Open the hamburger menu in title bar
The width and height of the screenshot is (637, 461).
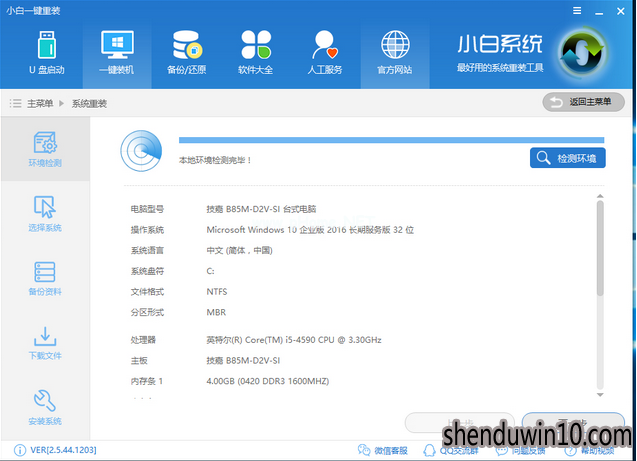[x=577, y=11]
